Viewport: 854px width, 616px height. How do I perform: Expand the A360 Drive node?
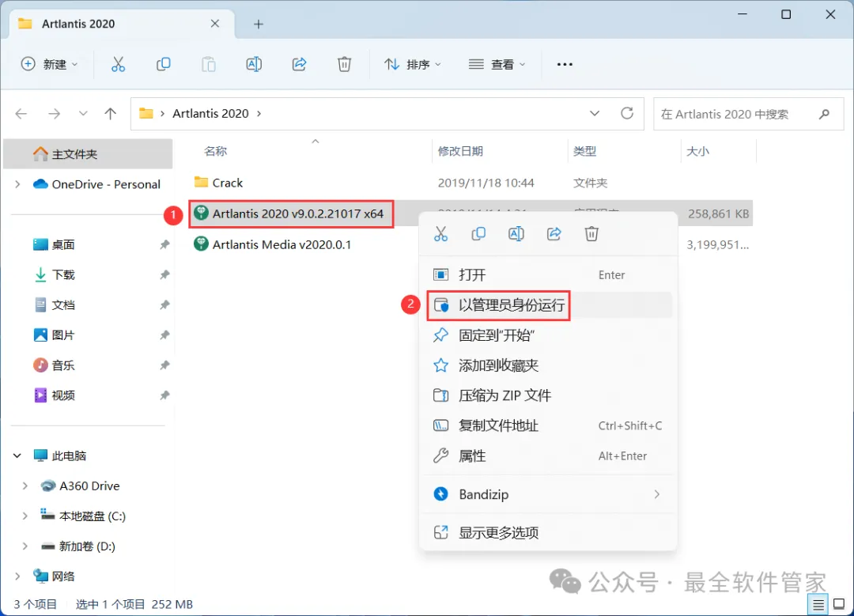pos(25,486)
